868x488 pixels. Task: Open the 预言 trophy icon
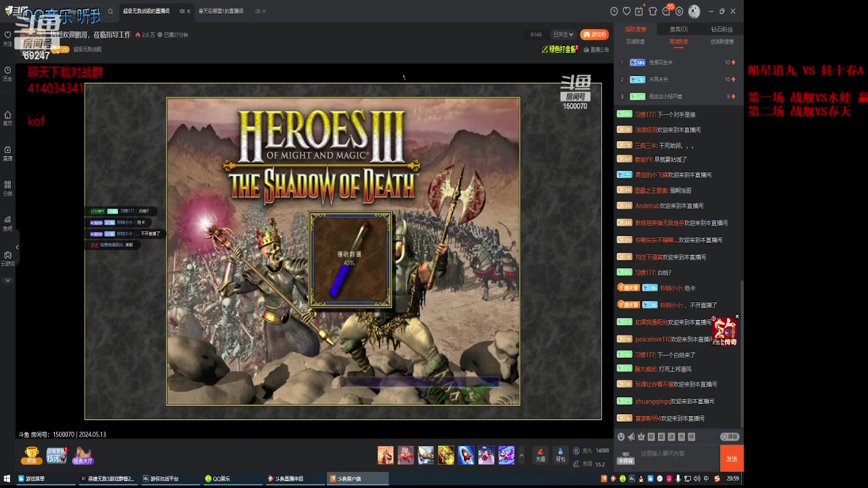[x=31, y=455]
